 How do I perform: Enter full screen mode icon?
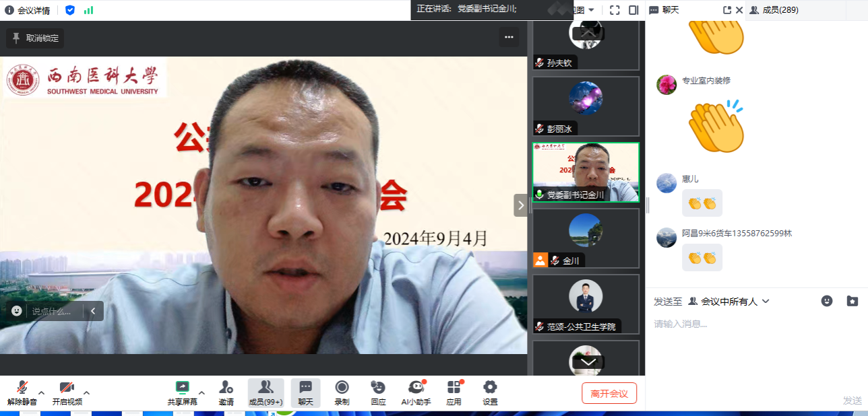(x=614, y=10)
